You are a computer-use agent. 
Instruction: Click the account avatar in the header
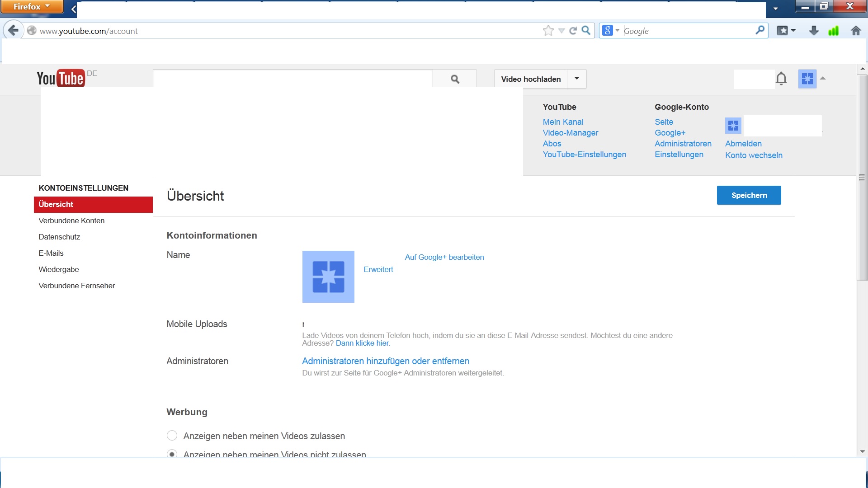pyautogui.click(x=807, y=79)
